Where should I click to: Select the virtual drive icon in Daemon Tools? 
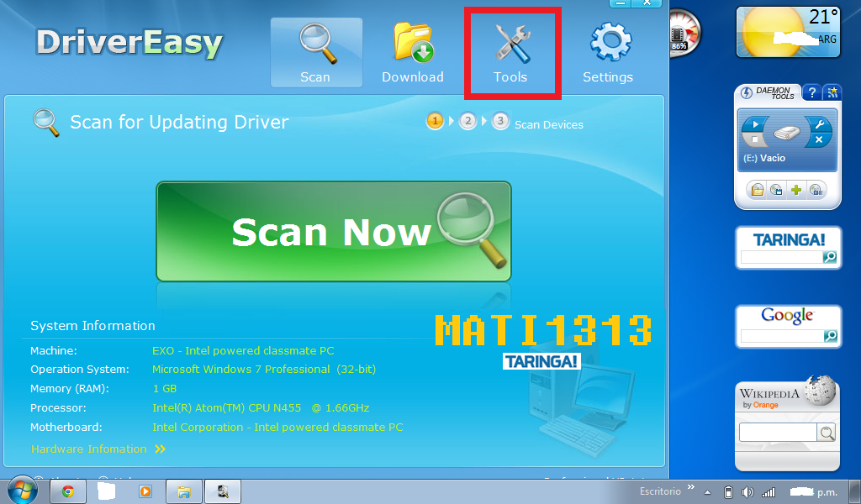[787, 132]
